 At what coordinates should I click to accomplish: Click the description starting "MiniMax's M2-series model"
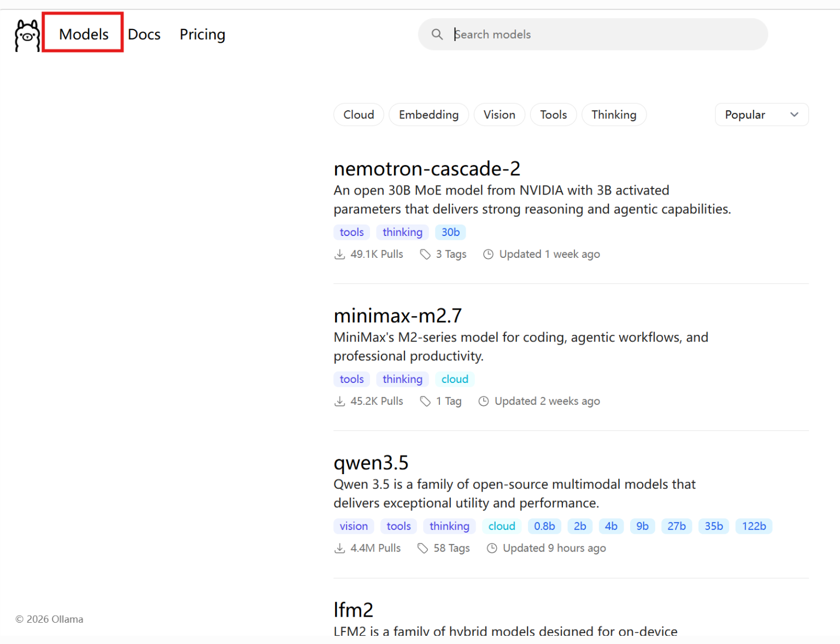click(521, 347)
